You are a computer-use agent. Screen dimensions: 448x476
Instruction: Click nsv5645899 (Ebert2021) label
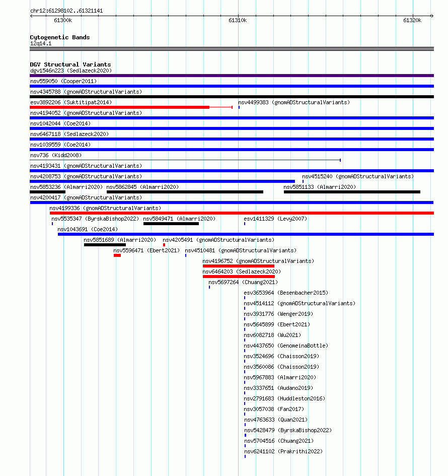pos(277,325)
